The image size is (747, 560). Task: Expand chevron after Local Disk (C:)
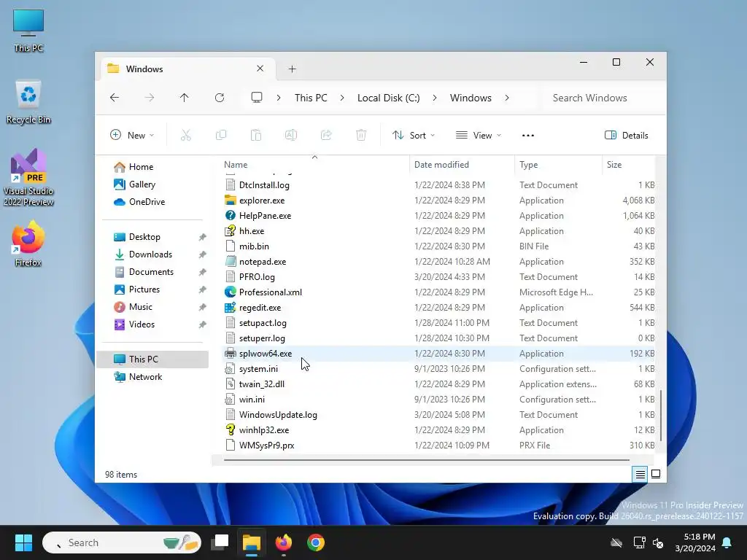pos(435,98)
